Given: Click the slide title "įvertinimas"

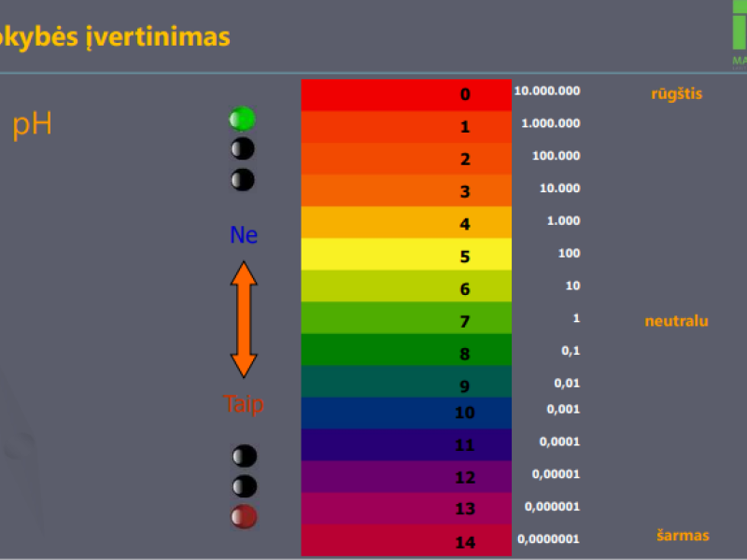Looking at the screenshot, I should pos(158,36).
